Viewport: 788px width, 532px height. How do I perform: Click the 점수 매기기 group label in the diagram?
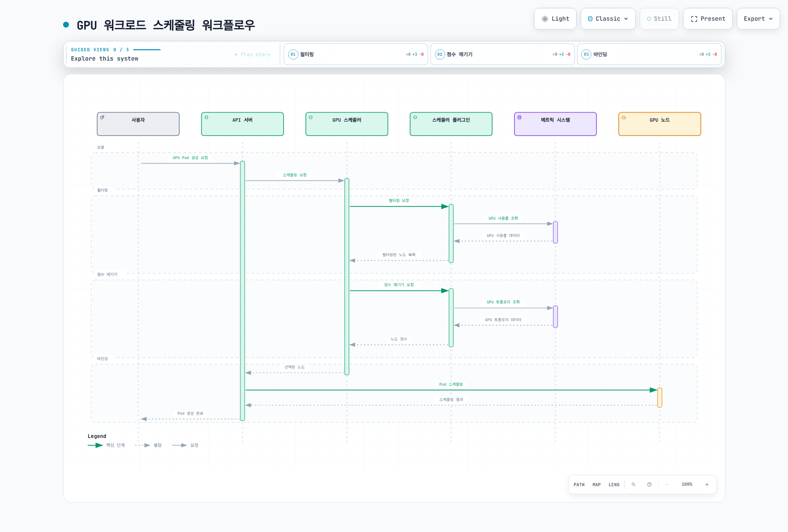[x=107, y=274]
